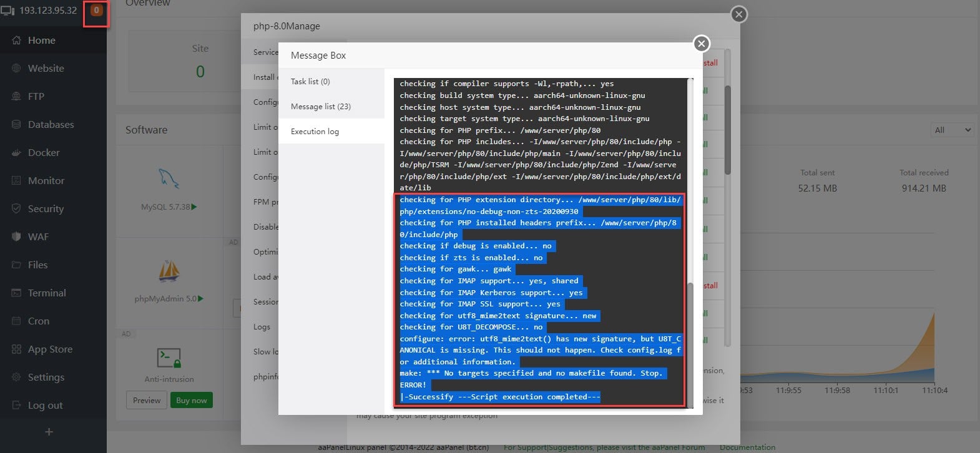Click the phpMyAdmin 5.0 label

coord(165,299)
